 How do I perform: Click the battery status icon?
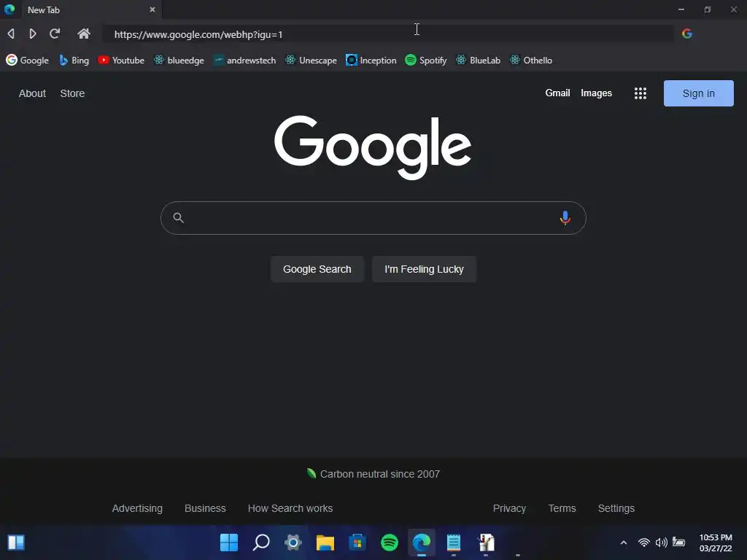pos(679,542)
